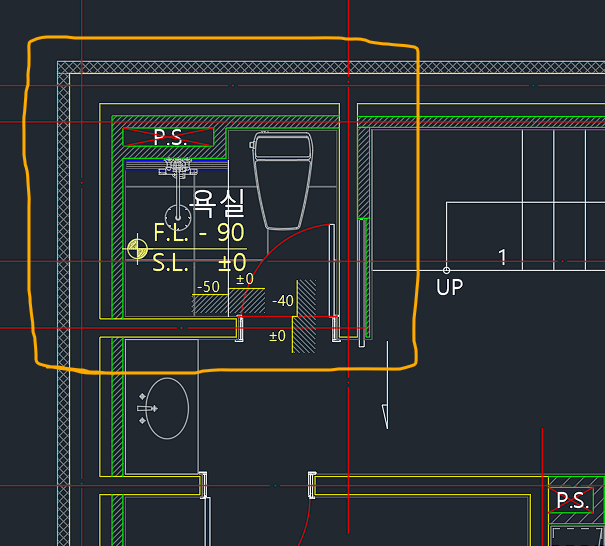Select the 욕실 room name text
This screenshot has width=605, height=546.
pyautogui.click(x=216, y=205)
